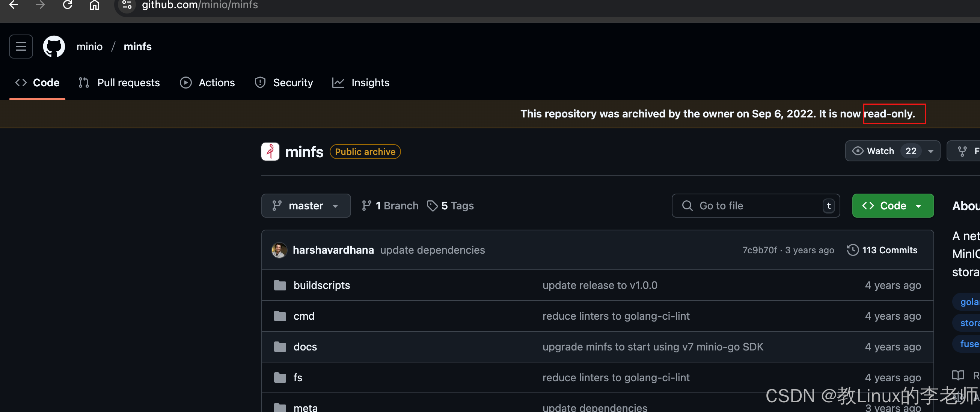The width and height of the screenshot is (980, 412).
Task: Click the Go to file search field
Action: 755,206
